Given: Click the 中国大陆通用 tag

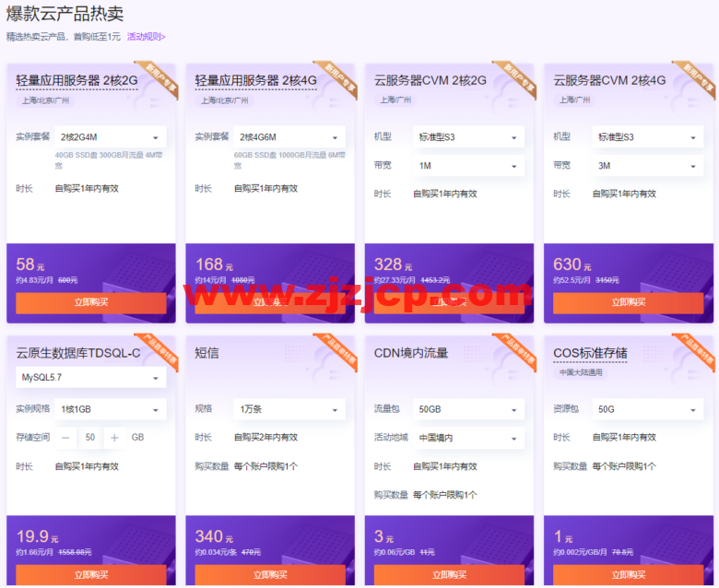Looking at the screenshot, I should tap(581, 372).
